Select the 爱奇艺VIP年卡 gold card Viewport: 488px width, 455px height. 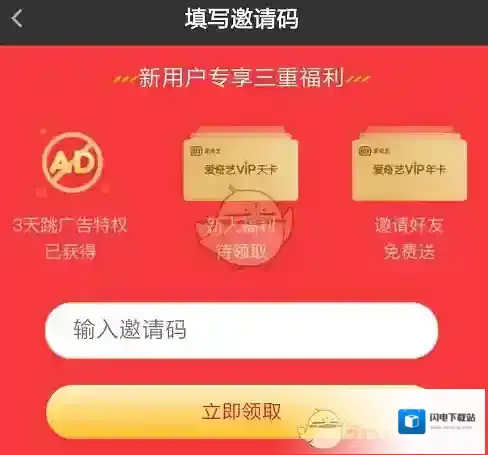pos(409,164)
